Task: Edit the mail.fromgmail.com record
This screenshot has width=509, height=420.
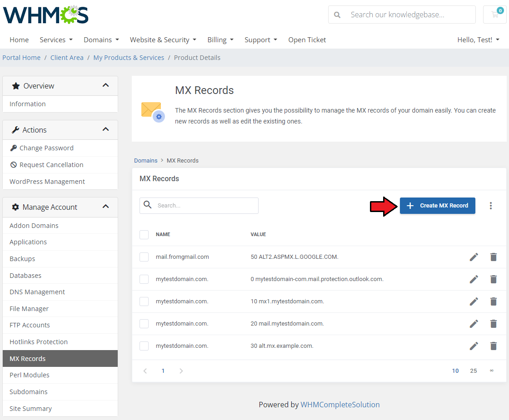Action: pyautogui.click(x=474, y=257)
